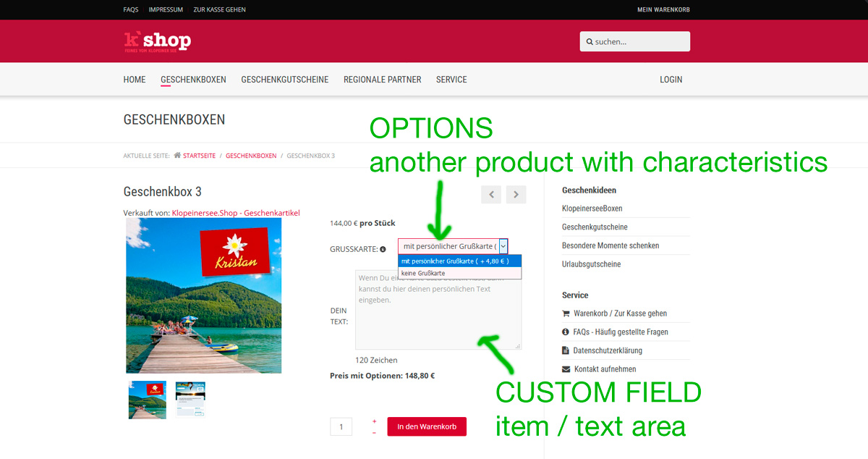
Task: Click the GESCHENKBOXEN page heading
Action: pyautogui.click(x=174, y=119)
